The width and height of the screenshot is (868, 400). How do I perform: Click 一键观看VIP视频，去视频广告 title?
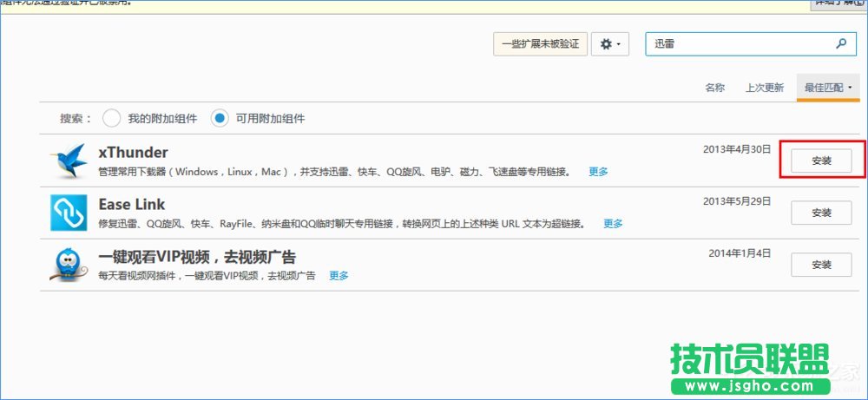click(x=197, y=257)
